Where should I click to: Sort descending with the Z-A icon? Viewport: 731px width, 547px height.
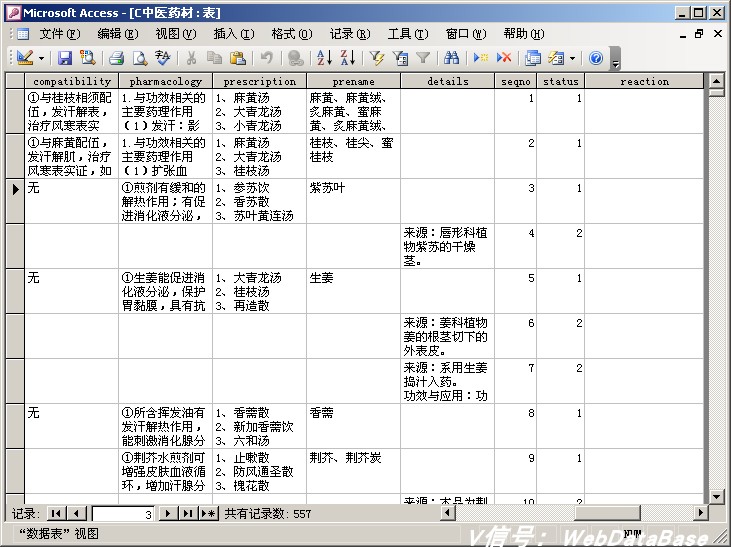coord(348,58)
